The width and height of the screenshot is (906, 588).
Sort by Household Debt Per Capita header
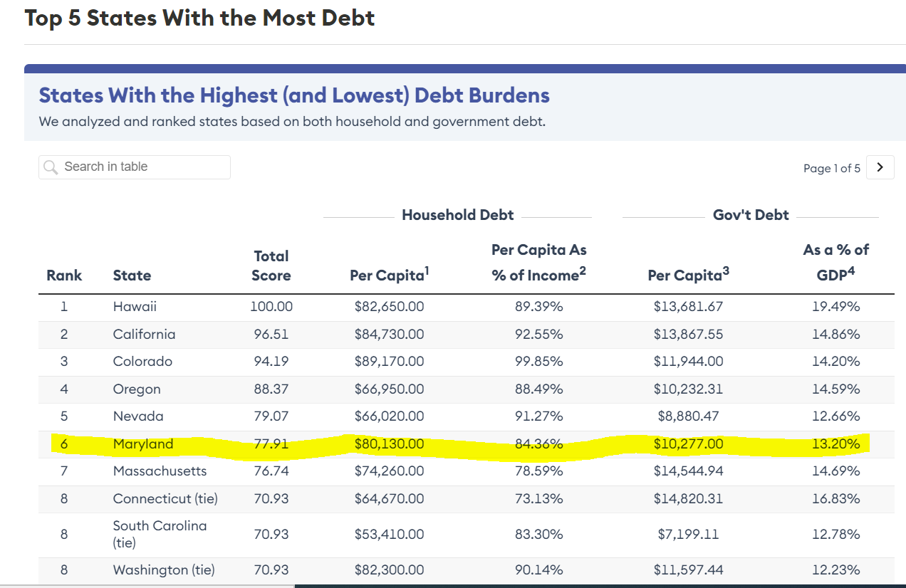pyautogui.click(x=389, y=275)
